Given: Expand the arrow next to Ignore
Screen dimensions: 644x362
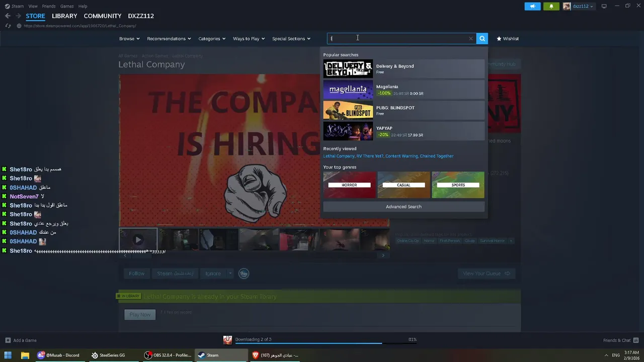Looking at the screenshot, I should (x=230, y=274).
